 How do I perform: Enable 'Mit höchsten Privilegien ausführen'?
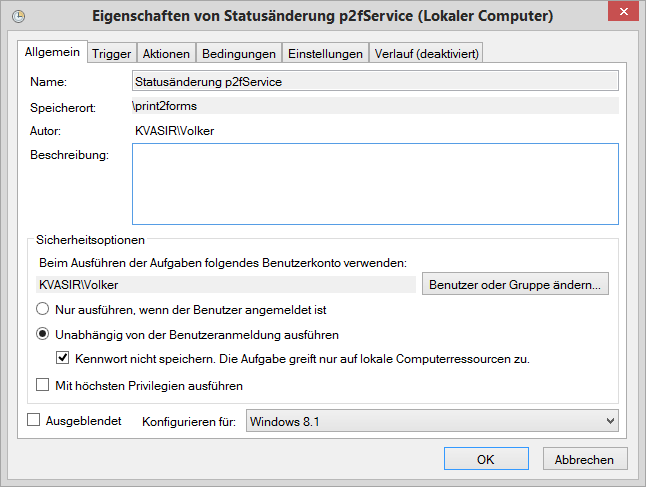43,384
